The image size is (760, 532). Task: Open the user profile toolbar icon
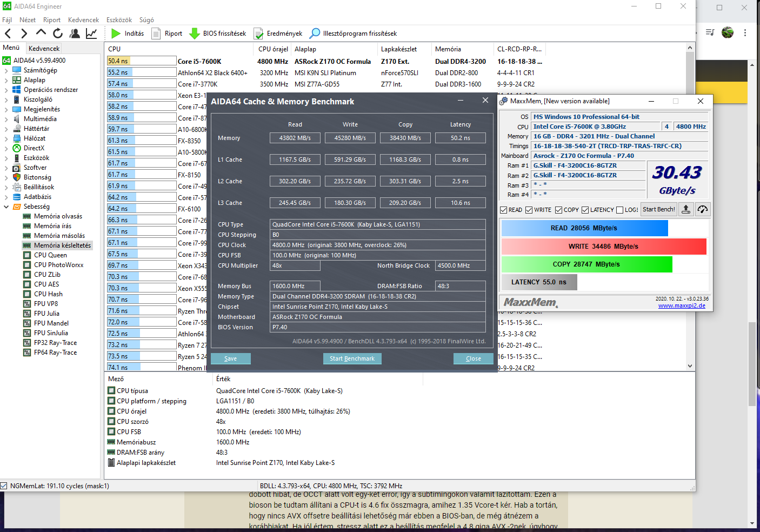pyautogui.click(x=75, y=34)
